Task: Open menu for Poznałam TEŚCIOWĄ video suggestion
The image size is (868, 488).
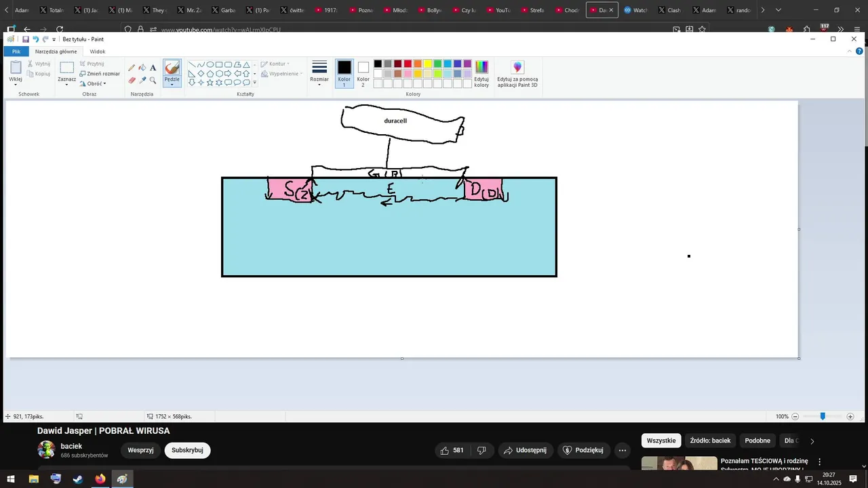Action: [x=819, y=462]
